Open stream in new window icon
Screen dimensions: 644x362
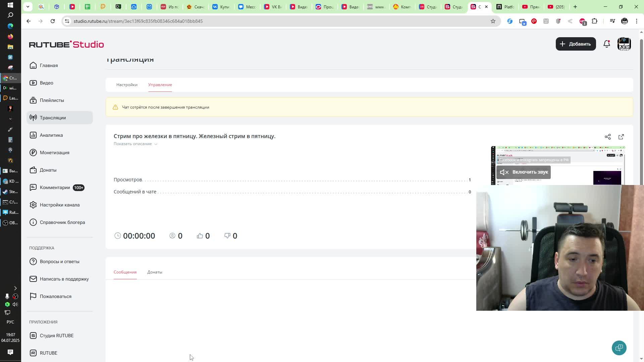coord(621,137)
